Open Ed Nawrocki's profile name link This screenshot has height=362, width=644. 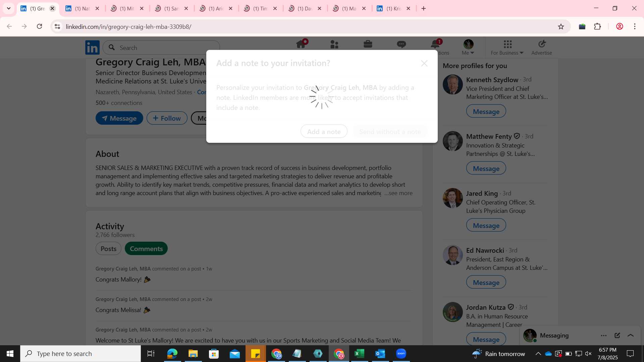tap(485, 250)
